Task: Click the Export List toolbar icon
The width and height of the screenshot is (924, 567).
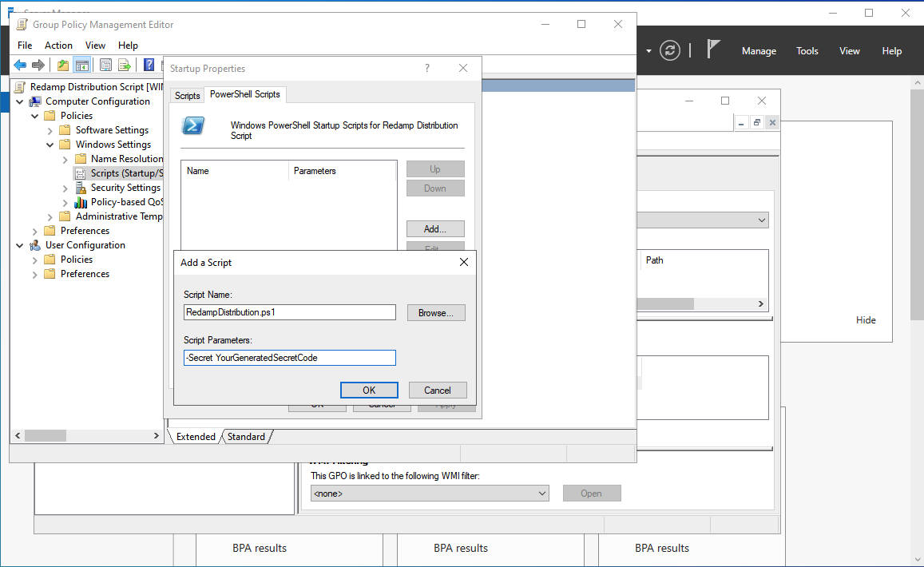Action: tap(125, 65)
